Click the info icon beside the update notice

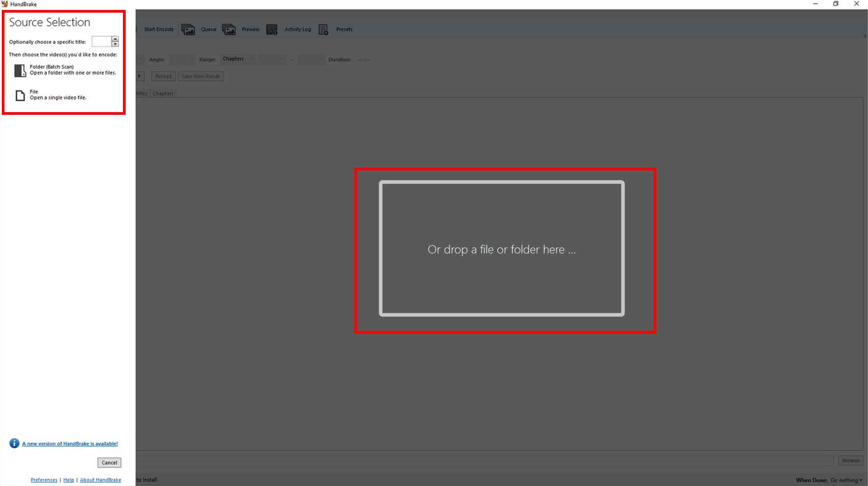[14, 444]
